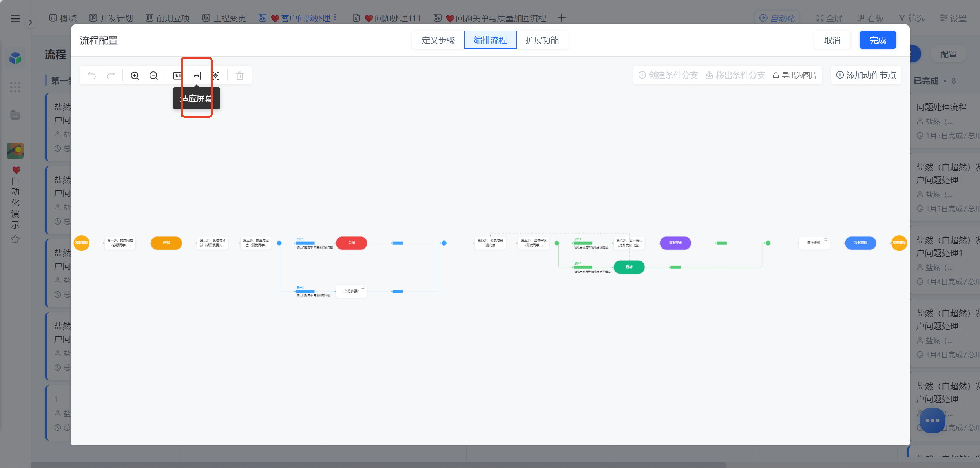This screenshot has width=980, height=468.
Task: Select the orange 通知 action node
Action: [x=166, y=243]
